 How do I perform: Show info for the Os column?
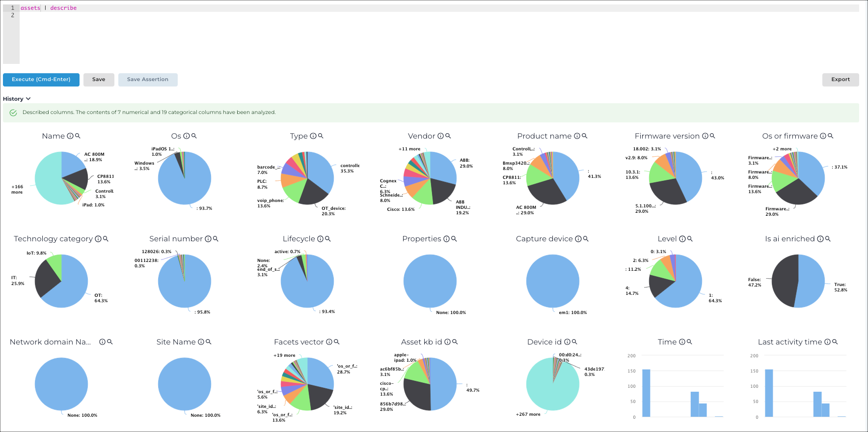[187, 136]
